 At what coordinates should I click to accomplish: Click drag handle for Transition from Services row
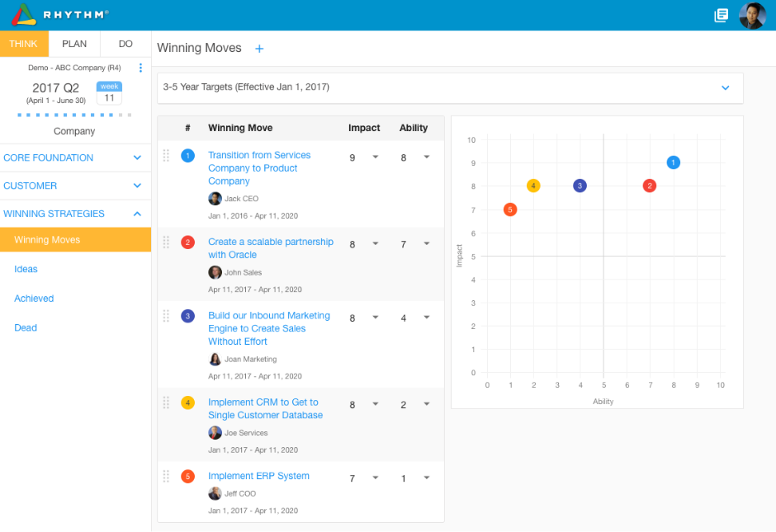point(166,156)
